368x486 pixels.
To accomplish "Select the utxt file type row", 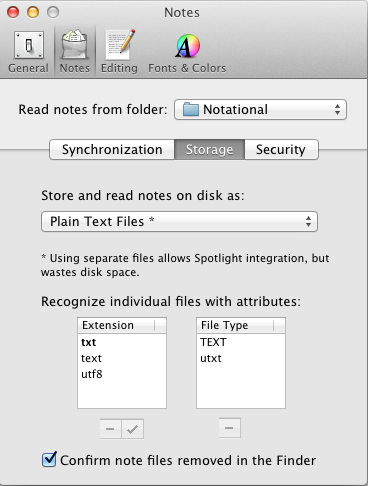I will [241, 358].
